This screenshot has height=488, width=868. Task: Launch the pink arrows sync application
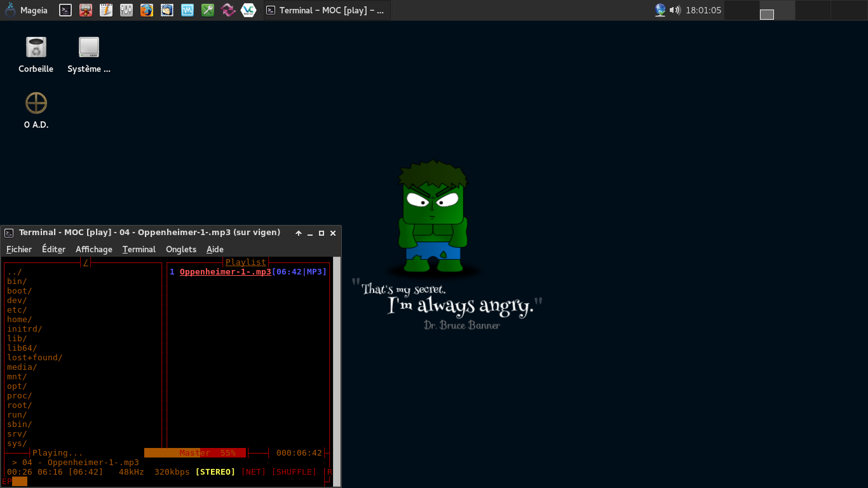[x=228, y=10]
